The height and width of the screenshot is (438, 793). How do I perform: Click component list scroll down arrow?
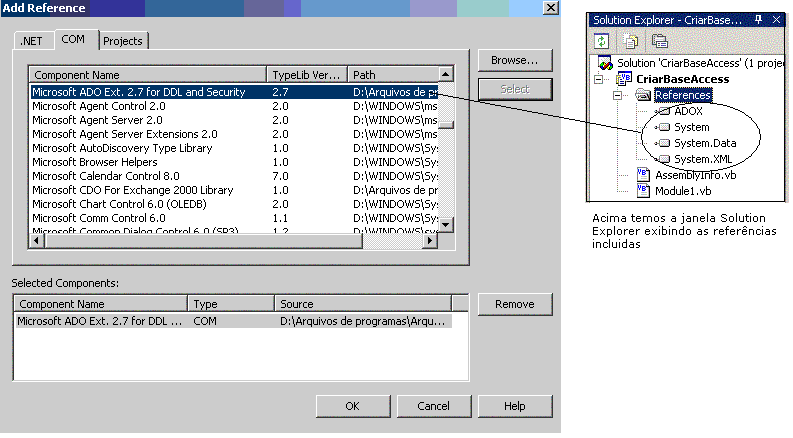(x=446, y=225)
